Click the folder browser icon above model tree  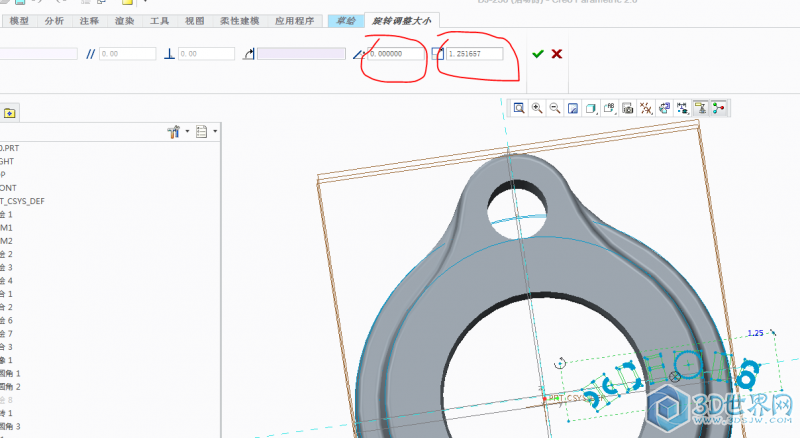click(9, 113)
